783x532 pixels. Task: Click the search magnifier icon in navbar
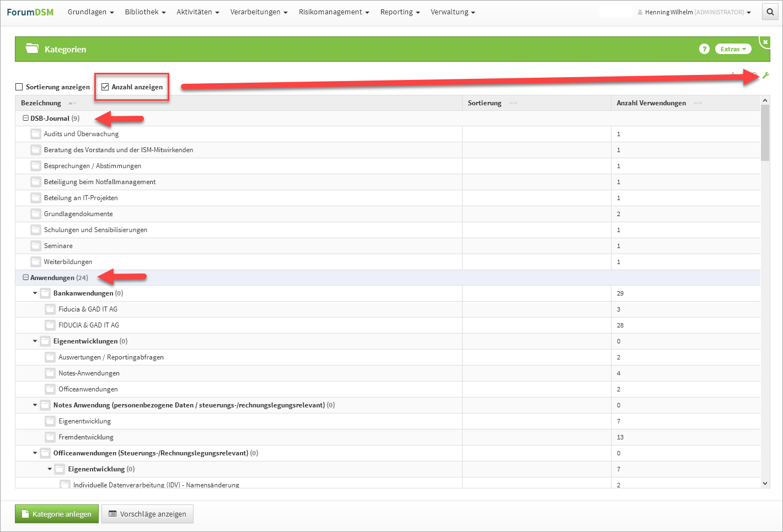770,12
